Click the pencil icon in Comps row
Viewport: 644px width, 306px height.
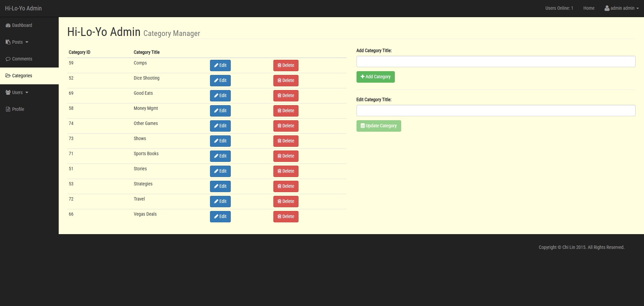click(216, 65)
